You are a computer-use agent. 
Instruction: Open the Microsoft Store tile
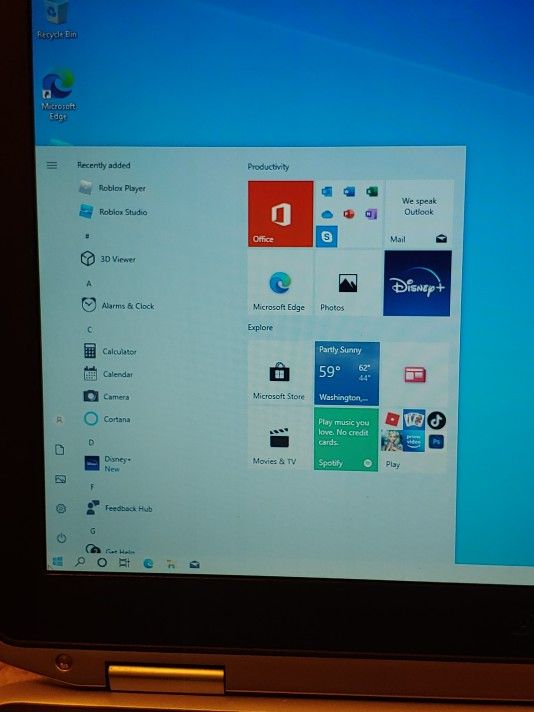279,373
